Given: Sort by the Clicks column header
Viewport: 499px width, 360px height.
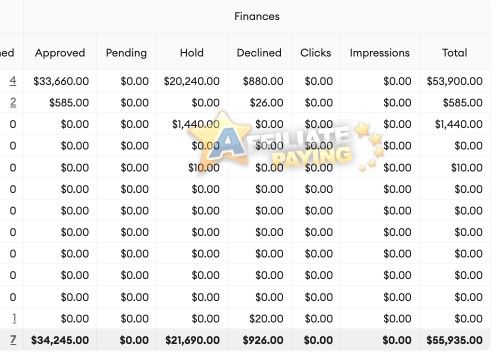Looking at the screenshot, I should (316, 53).
